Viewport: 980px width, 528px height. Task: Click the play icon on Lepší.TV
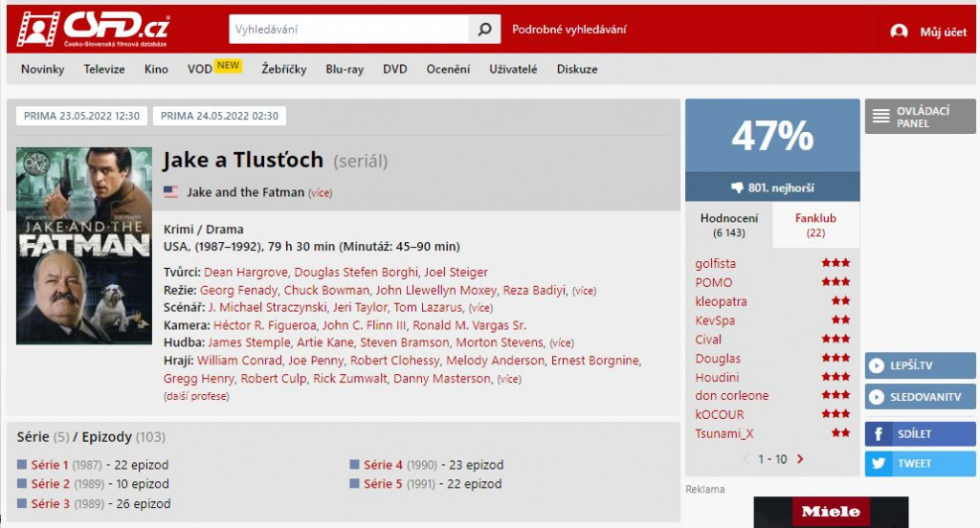click(x=877, y=365)
